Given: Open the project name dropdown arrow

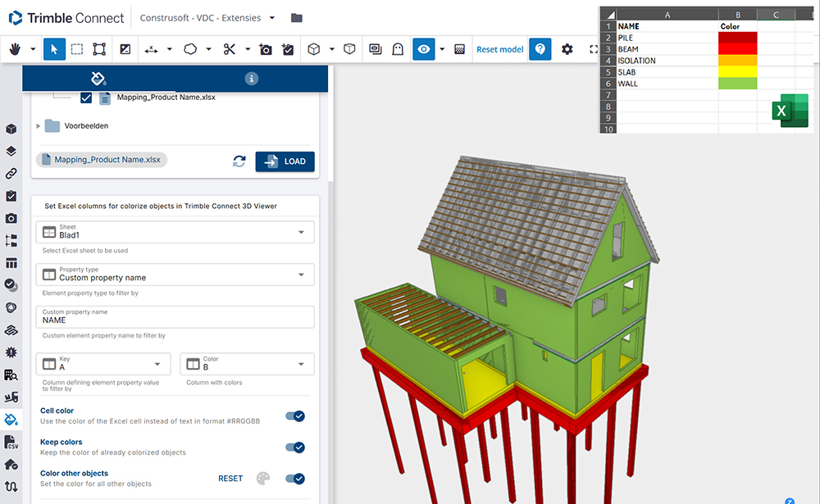Looking at the screenshot, I should pyautogui.click(x=272, y=18).
